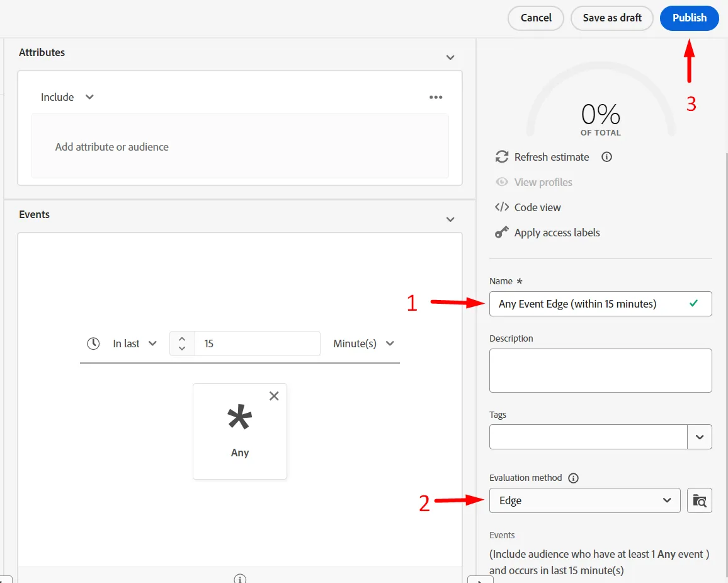This screenshot has width=728, height=583.
Task: Open the attributes container more options menu
Action: 436,97
